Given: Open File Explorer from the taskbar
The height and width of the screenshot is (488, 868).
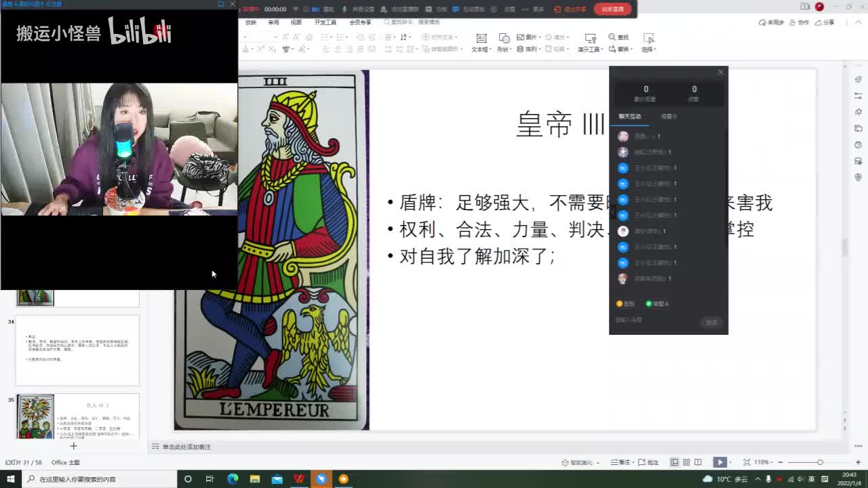Looking at the screenshot, I should [255, 479].
